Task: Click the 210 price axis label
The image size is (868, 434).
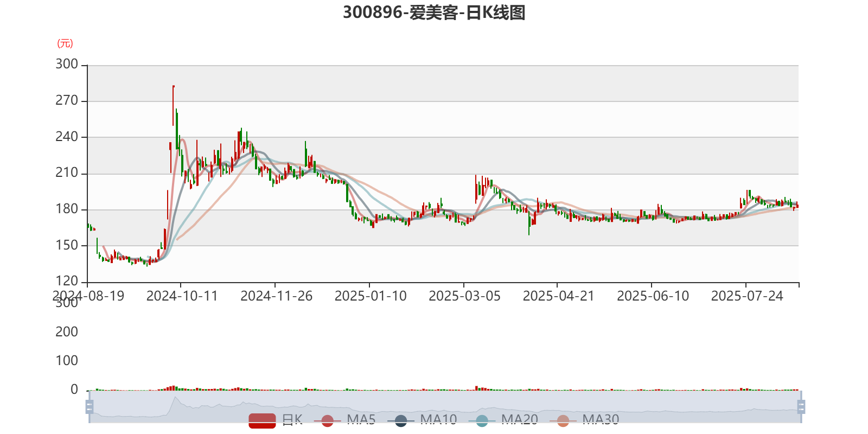Action: [67, 173]
